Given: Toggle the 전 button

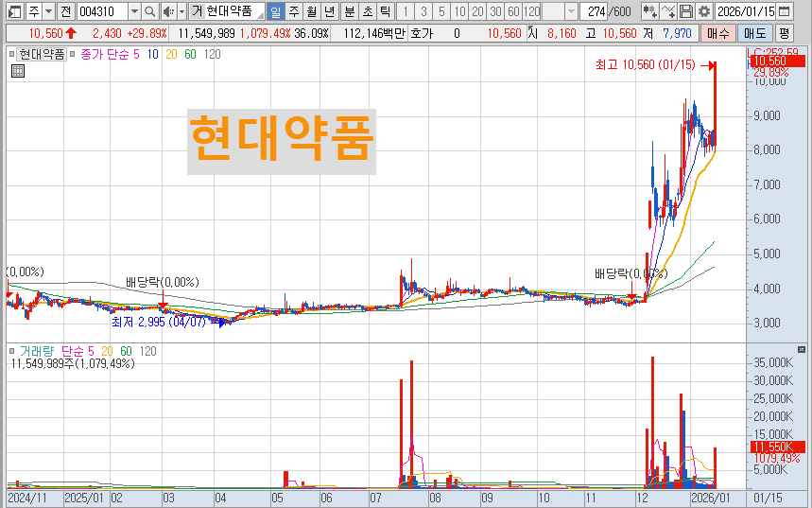Looking at the screenshot, I should click(65, 11).
